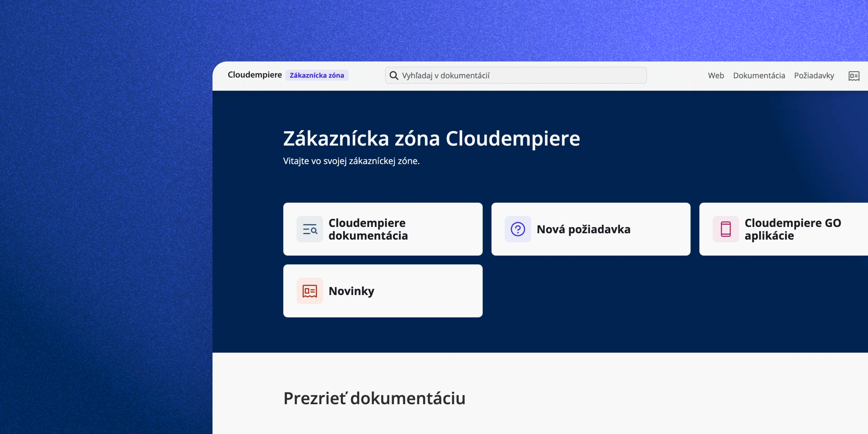Open the Web nav link
Image resolution: width=868 pixels, height=434 pixels.
(716, 76)
